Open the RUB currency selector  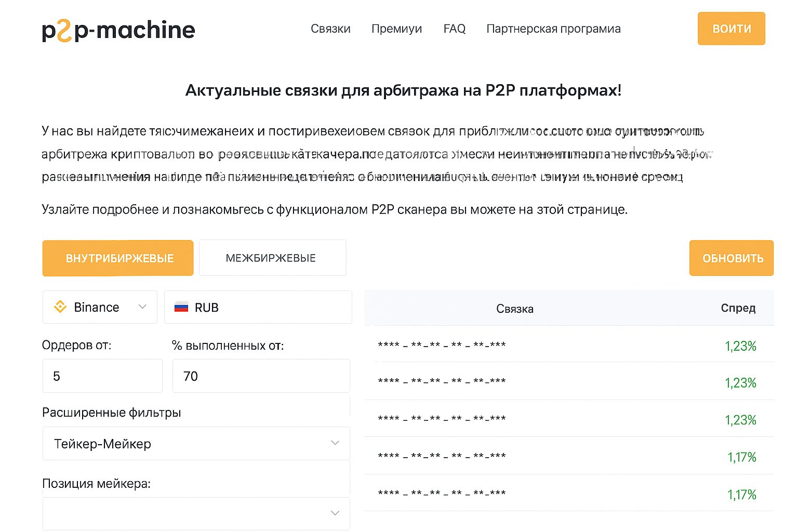(x=258, y=307)
